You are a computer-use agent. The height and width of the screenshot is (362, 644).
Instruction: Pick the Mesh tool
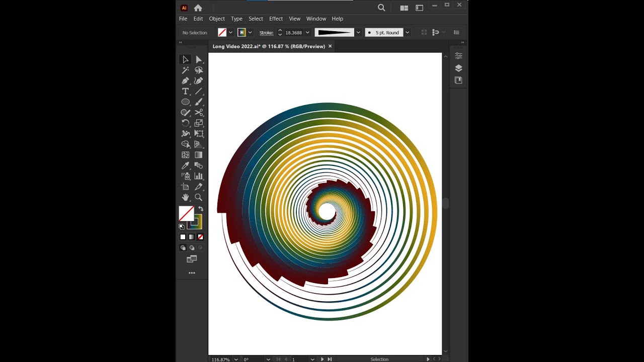[185, 155]
